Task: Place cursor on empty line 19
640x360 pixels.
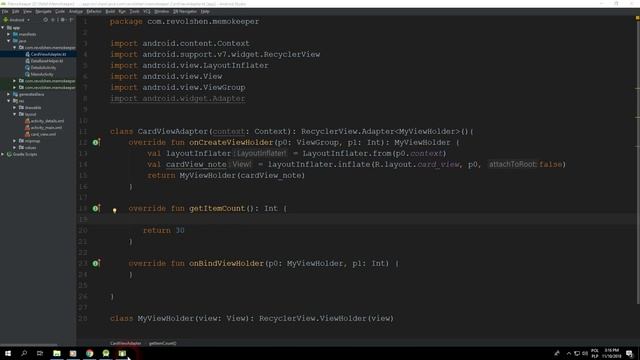Action: pyautogui.click(x=356, y=220)
